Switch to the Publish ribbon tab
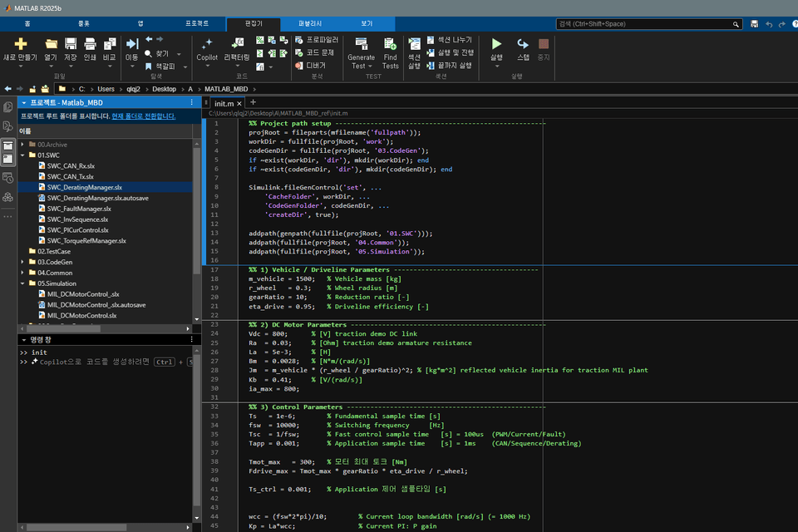 [x=310, y=24]
